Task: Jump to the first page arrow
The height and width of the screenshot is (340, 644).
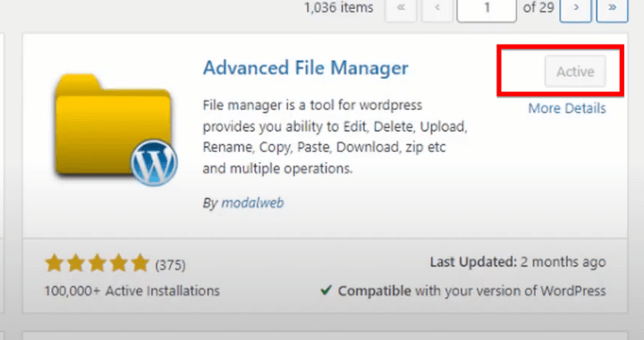Action: coord(400,8)
